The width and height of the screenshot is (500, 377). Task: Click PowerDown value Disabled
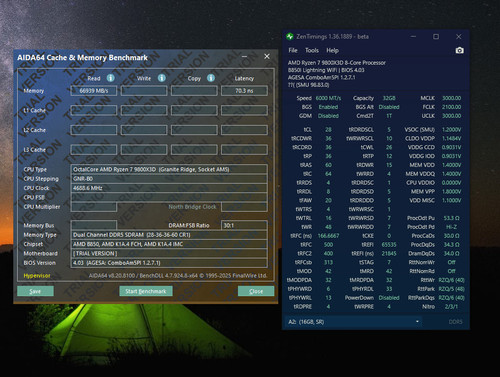point(389,298)
